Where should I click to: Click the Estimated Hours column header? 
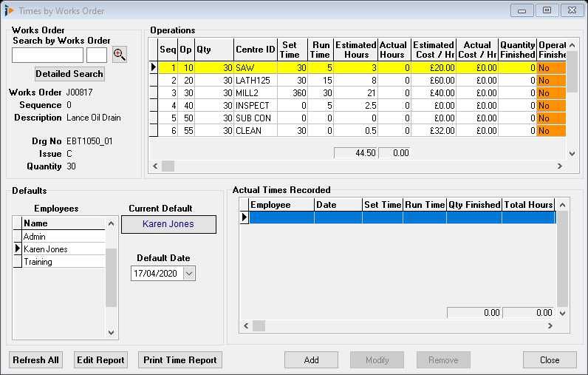click(x=355, y=50)
